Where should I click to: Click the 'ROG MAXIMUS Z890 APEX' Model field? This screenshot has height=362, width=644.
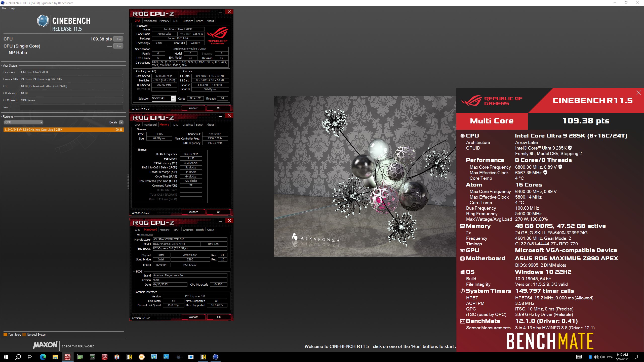pos(176,244)
